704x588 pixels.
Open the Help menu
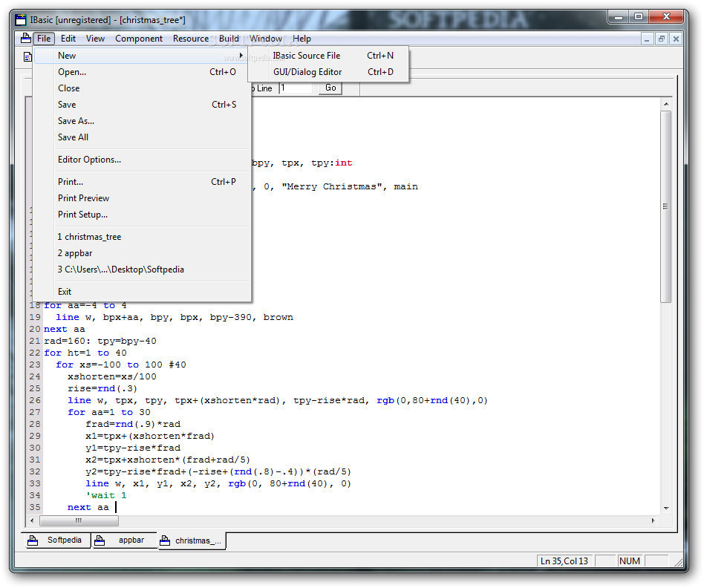pos(302,39)
